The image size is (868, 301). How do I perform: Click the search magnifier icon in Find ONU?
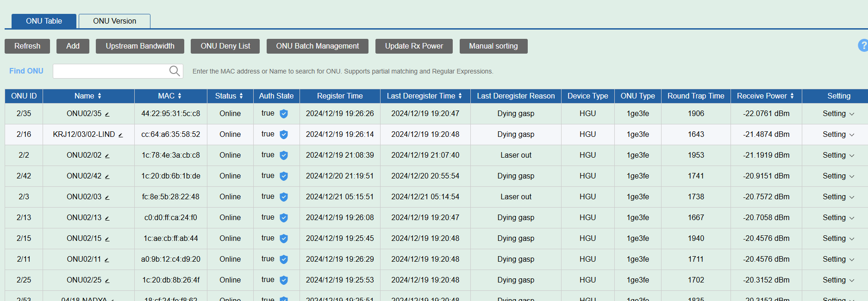click(174, 71)
